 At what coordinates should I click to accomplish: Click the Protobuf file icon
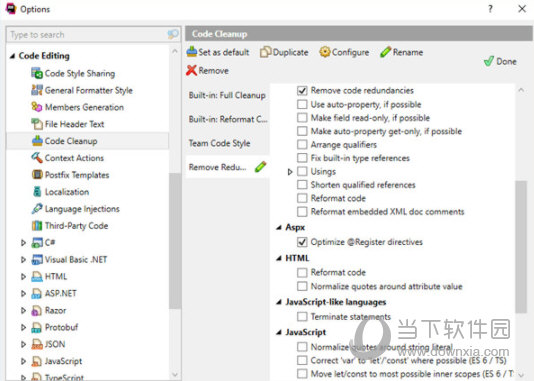coord(37,327)
